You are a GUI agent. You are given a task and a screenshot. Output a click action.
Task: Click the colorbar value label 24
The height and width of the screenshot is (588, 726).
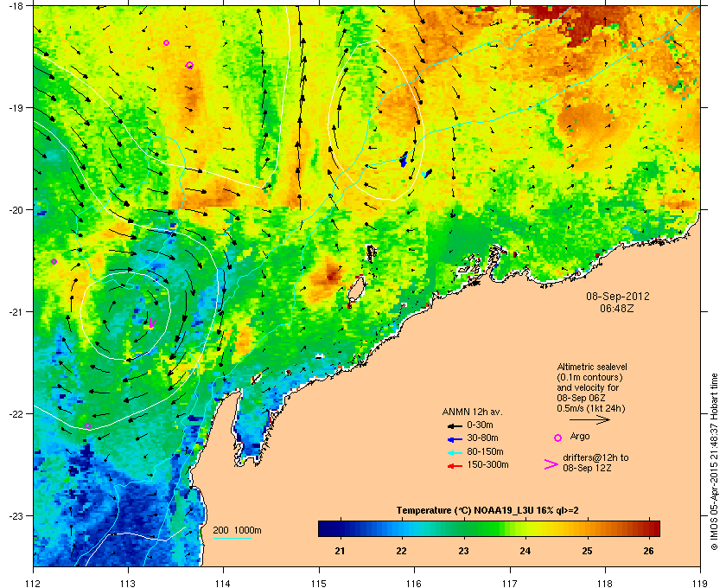(525, 551)
